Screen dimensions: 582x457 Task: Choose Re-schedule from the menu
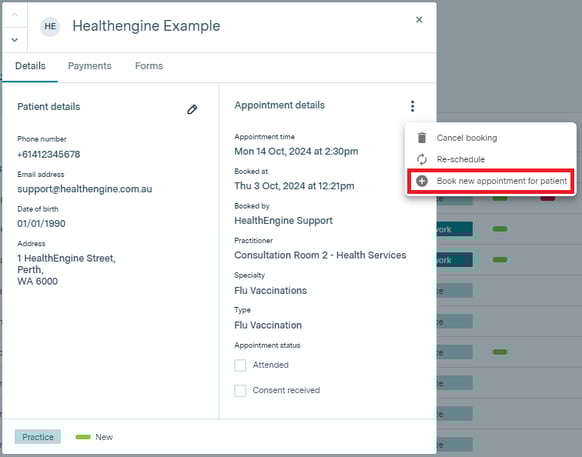(x=461, y=159)
